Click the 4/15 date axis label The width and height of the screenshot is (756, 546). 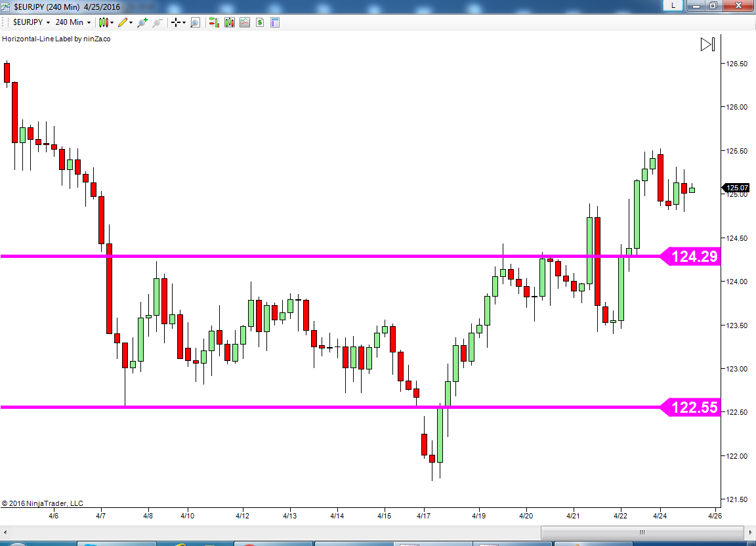(385, 516)
